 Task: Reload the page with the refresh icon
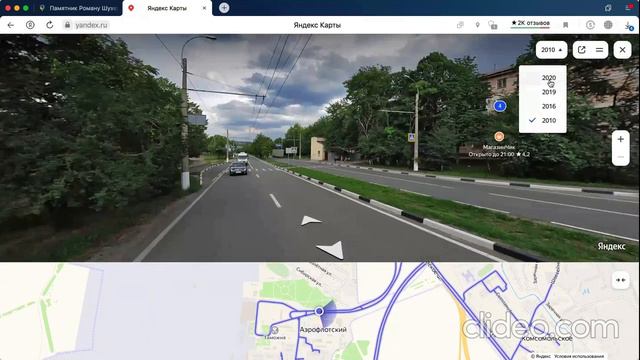tap(49, 25)
